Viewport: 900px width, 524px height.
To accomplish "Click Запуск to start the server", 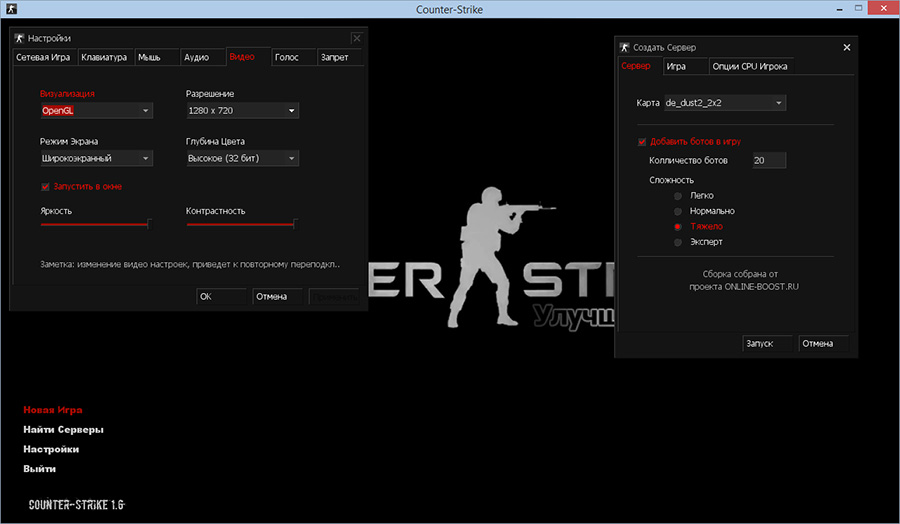I will pyautogui.click(x=767, y=343).
